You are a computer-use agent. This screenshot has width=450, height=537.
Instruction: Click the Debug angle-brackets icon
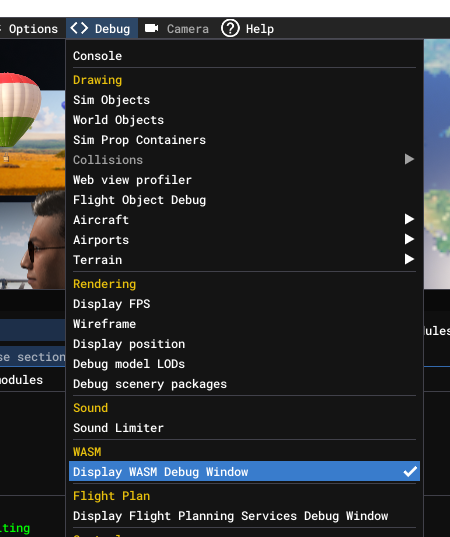(x=79, y=28)
